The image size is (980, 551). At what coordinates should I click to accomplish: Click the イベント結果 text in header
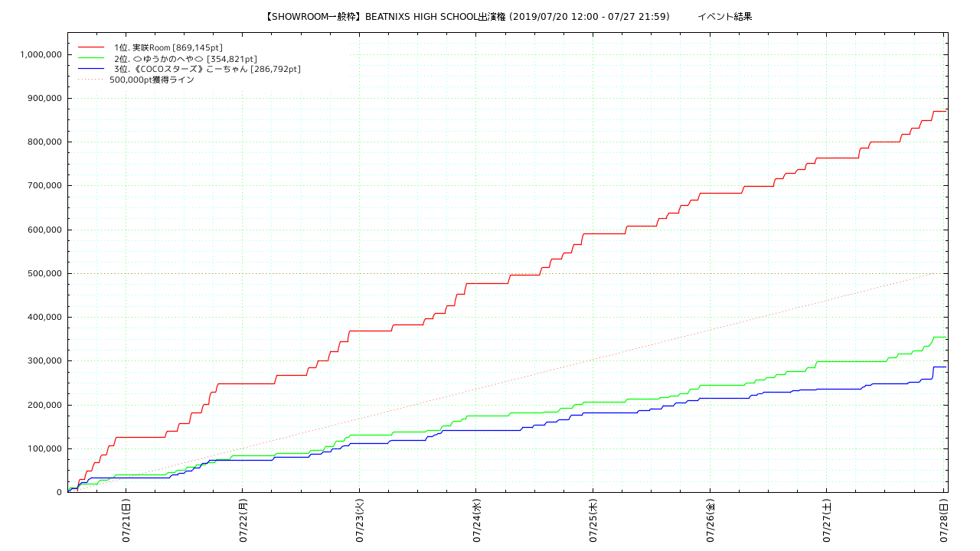(x=724, y=17)
